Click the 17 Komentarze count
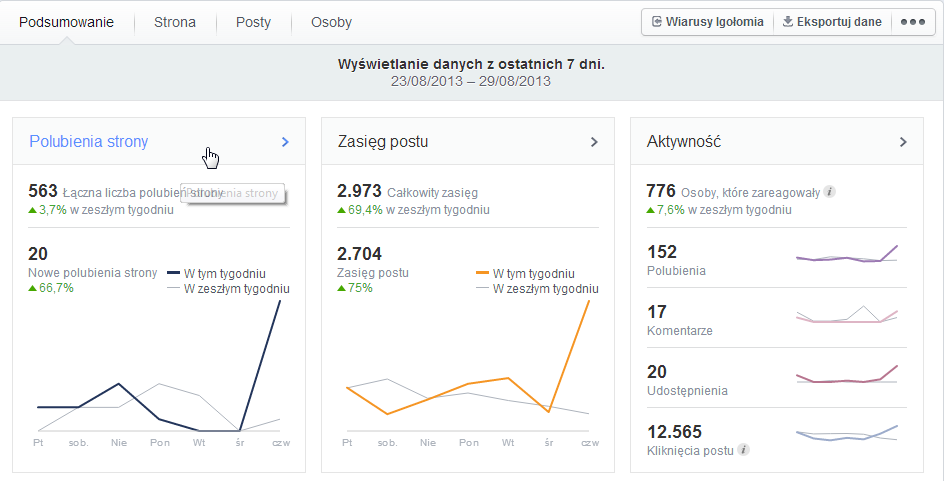This screenshot has width=944, height=481. coord(657,312)
